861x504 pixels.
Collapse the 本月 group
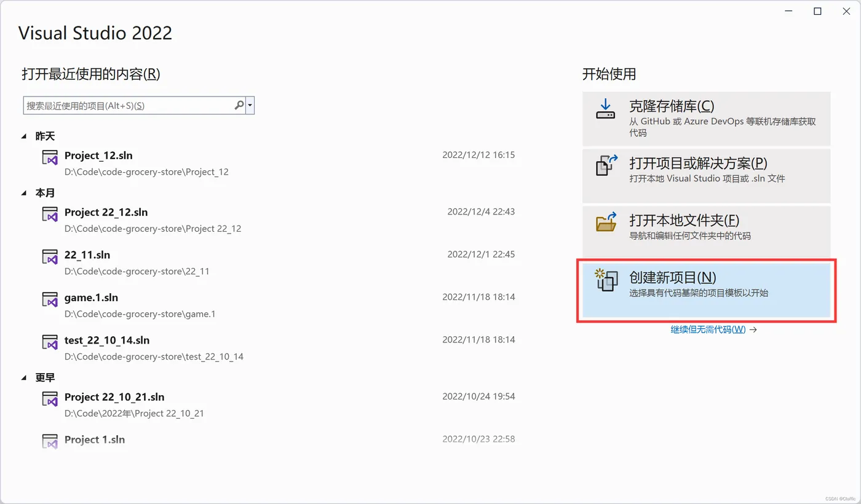coord(24,192)
